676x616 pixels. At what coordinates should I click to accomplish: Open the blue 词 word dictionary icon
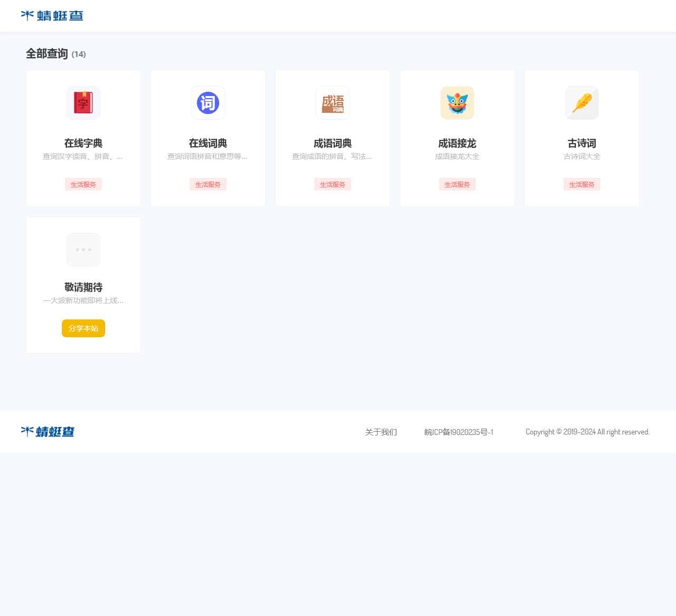click(208, 103)
